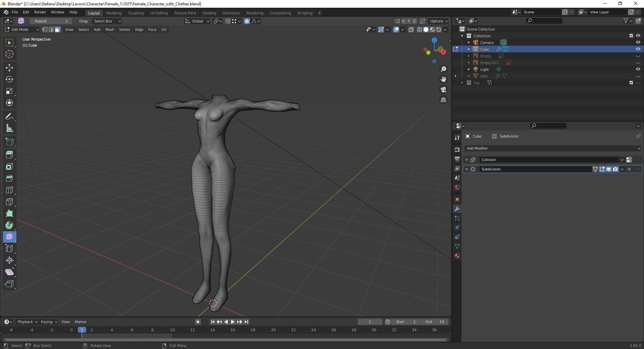
Task: Expand the Camera item in outliner
Action: click(x=469, y=43)
